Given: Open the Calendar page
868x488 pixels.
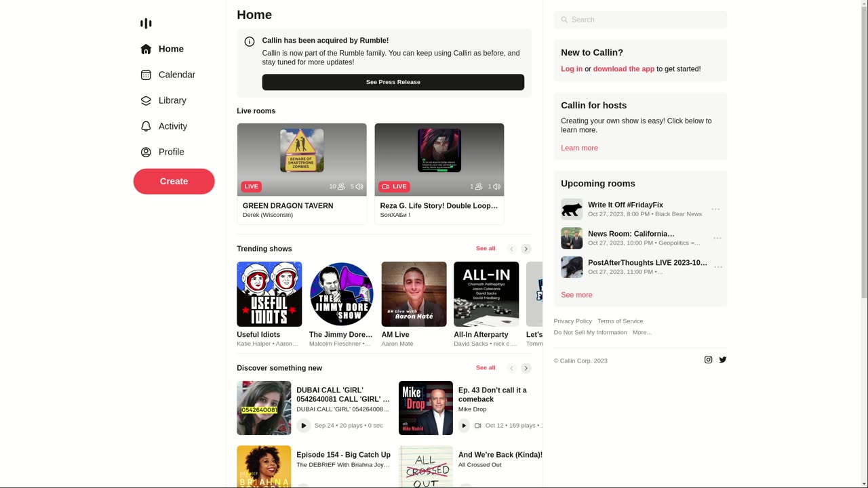Looking at the screenshot, I should tap(167, 75).
